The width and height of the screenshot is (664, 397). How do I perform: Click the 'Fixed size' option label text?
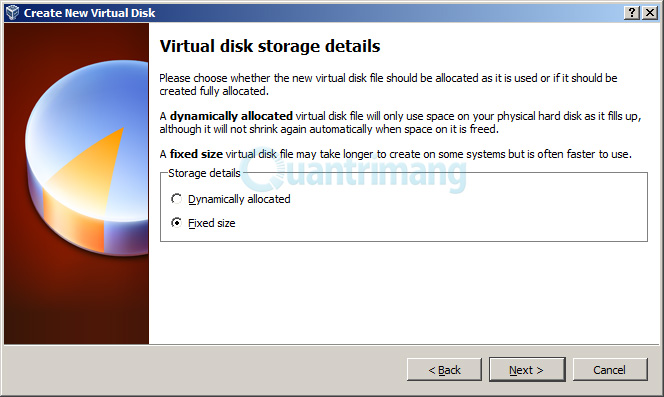tap(212, 223)
